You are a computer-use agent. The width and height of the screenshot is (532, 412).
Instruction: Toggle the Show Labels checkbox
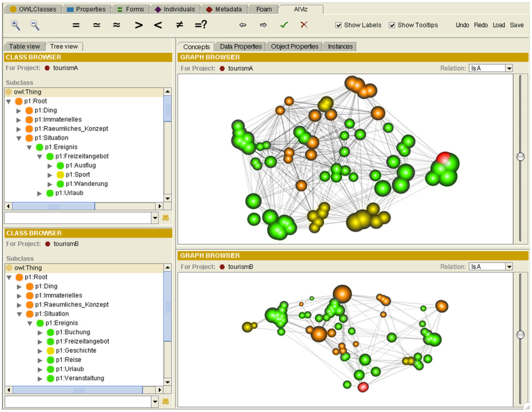click(339, 25)
